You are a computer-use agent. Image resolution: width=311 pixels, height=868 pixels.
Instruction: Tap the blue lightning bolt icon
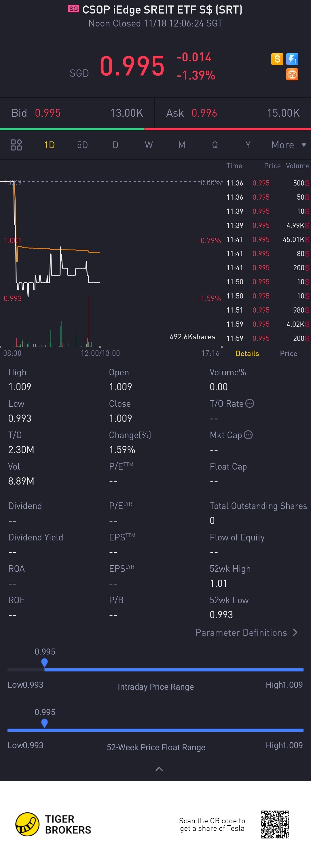(x=292, y=59)
